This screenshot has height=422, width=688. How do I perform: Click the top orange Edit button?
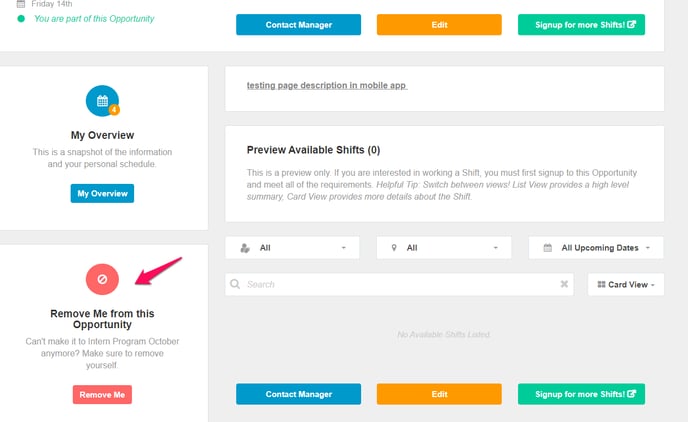(439, 25)
